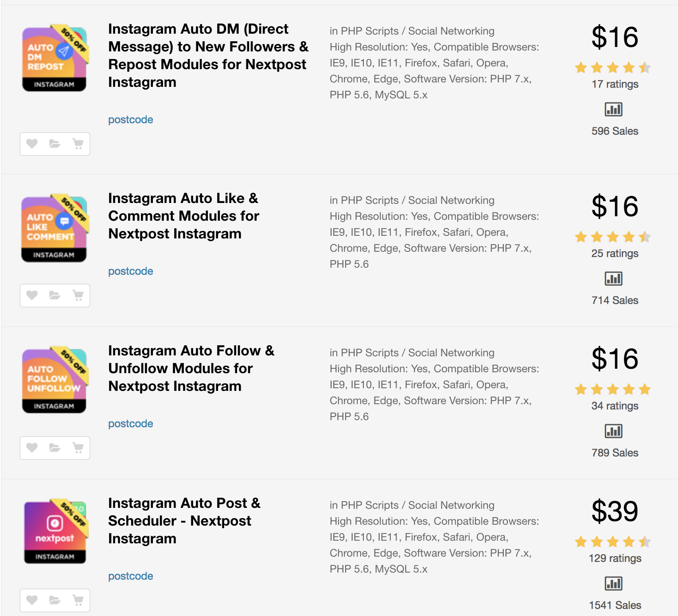This screenshot has width=678, height=616.
Task: Add Auto Like & Comment module to cart
Action: click(x=78, y=295)
